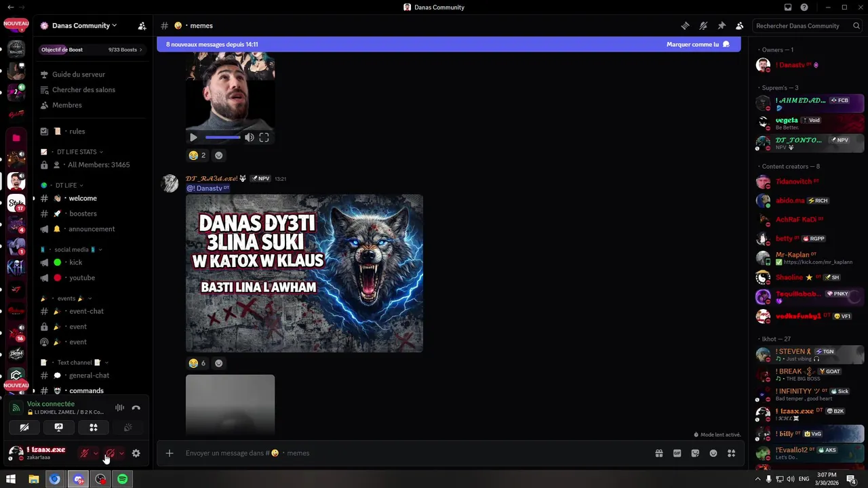Image resolution: width=868 pixels, height=488 pixels.
Task: Open the Threads icon in channel header
Action: pos(685,26)
